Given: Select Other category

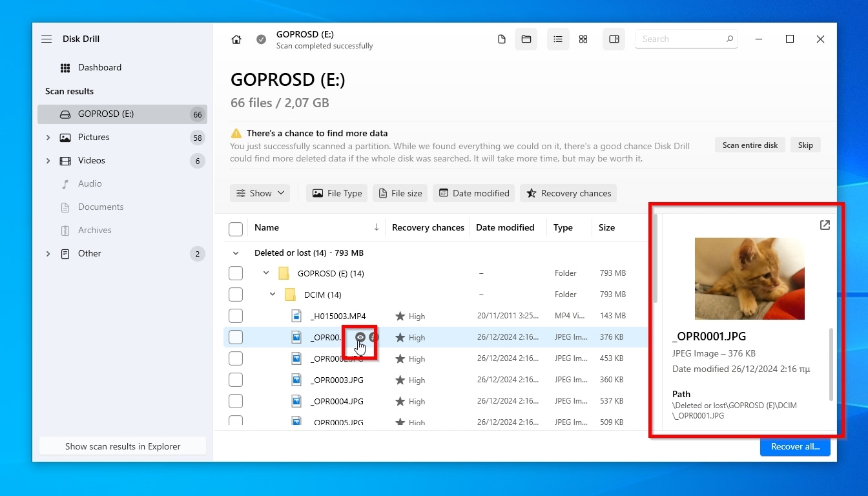Looking at the screenshot, I should coord(122,253).
